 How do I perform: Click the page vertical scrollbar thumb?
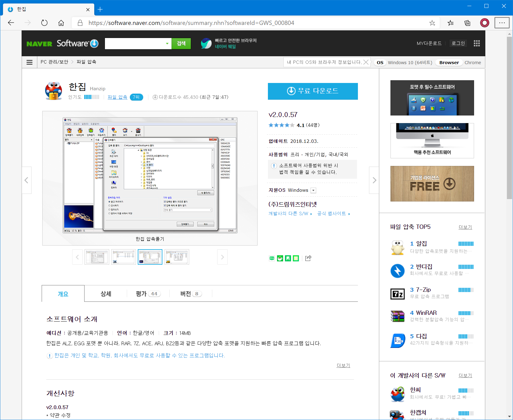pos(509,118)
